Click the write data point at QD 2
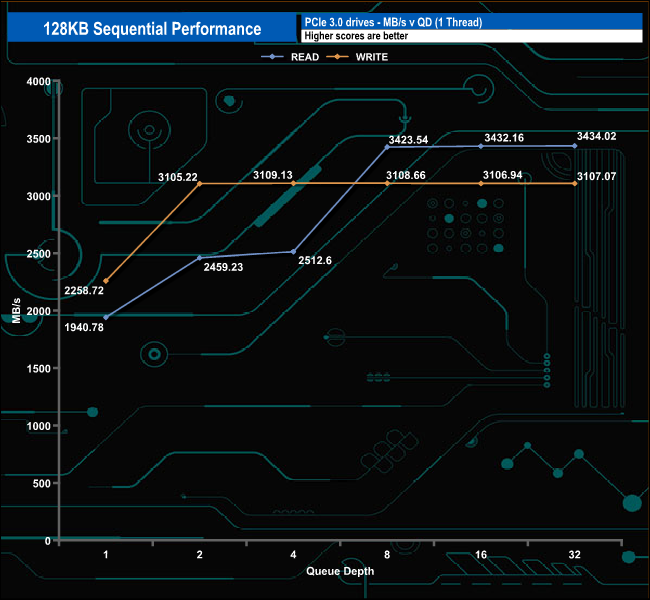Screen dimensions: 650x600 [x=199, y=184]
